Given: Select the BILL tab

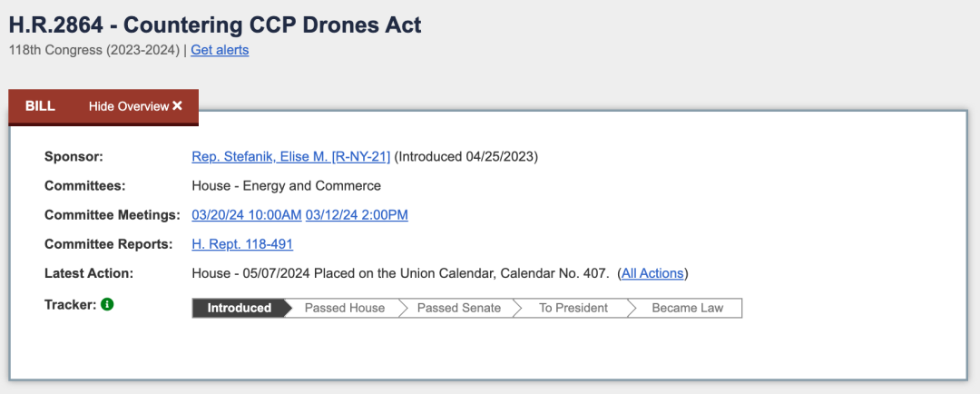Looking at the screenshot, I should [x=40, y=106].
